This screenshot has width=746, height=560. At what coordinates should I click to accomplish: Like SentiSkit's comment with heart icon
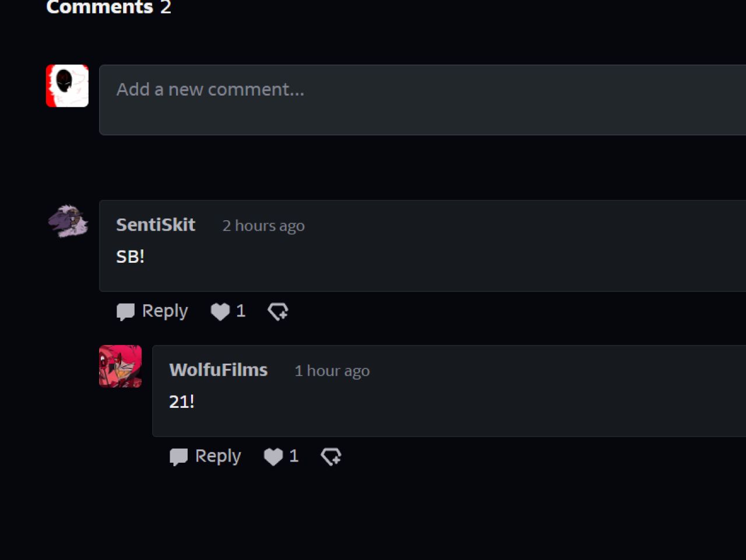click(x=220, y=312)
